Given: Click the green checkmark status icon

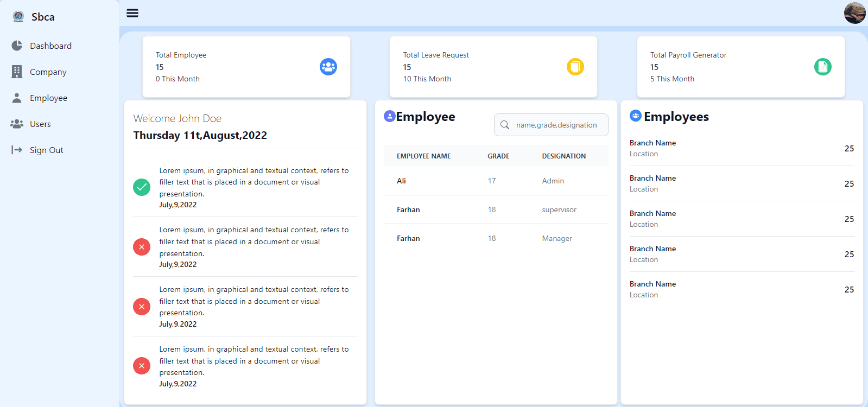Looking at the screenshot, I should pyautogui.click(x=142, y=187).
